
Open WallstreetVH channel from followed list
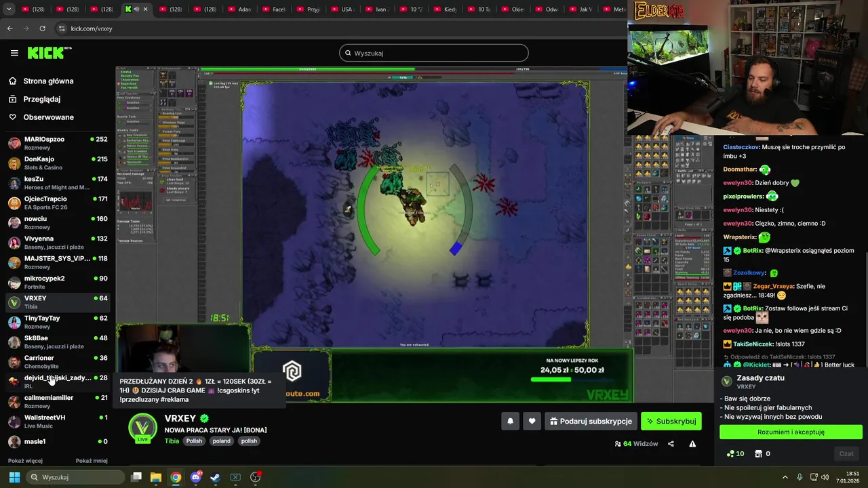tap(58, 422)
